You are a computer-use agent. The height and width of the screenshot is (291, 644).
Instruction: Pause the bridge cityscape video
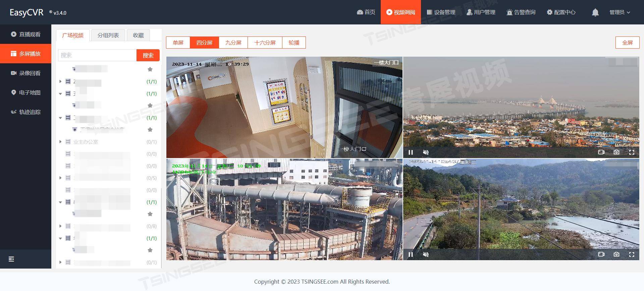pyautogui.click(x=411, y=152)
